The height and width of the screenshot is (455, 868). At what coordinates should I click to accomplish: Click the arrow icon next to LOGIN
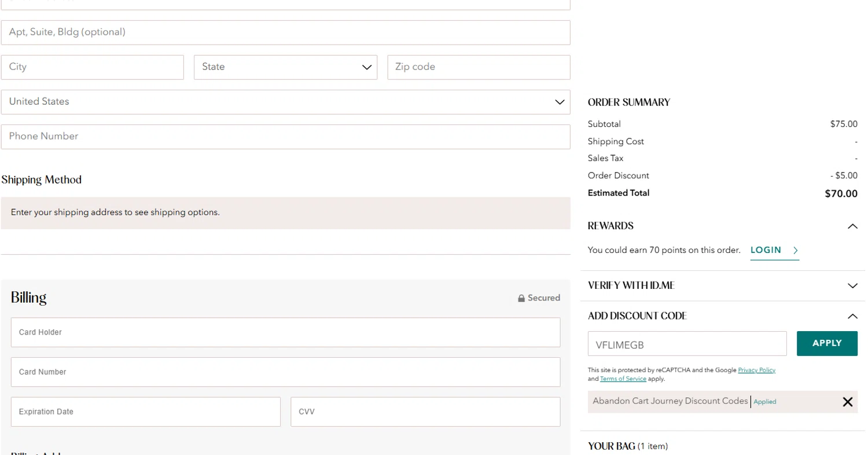(x=796, y=251)
